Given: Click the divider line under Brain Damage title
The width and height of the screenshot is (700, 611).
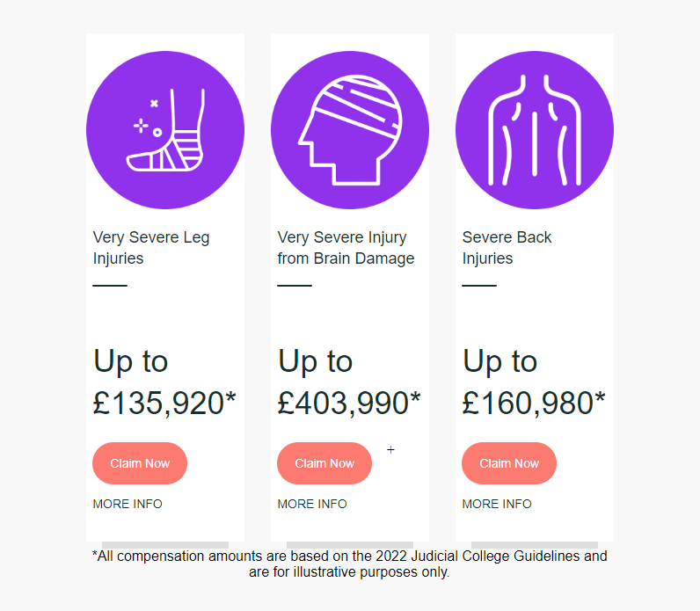Looking at the screenshot, I should pyautogui.click(x=295, y=286).
